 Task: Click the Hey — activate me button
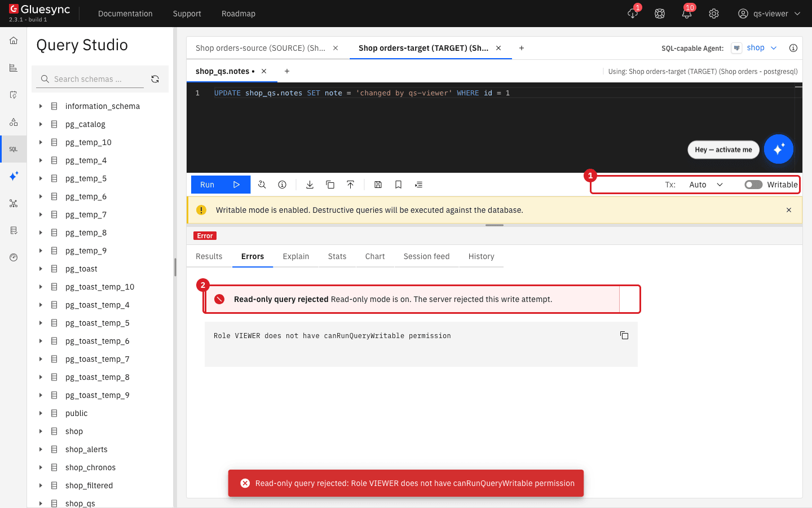pos(723,150)
